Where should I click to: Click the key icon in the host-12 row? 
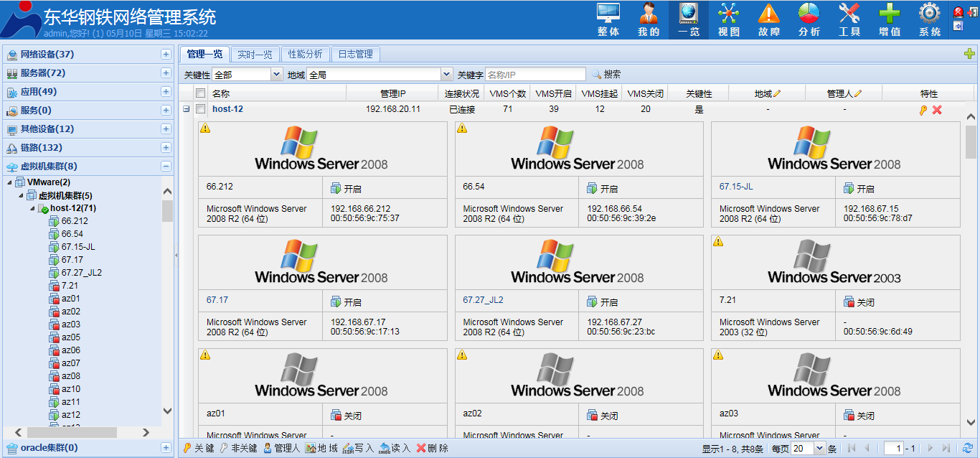(x=923, y=110)
